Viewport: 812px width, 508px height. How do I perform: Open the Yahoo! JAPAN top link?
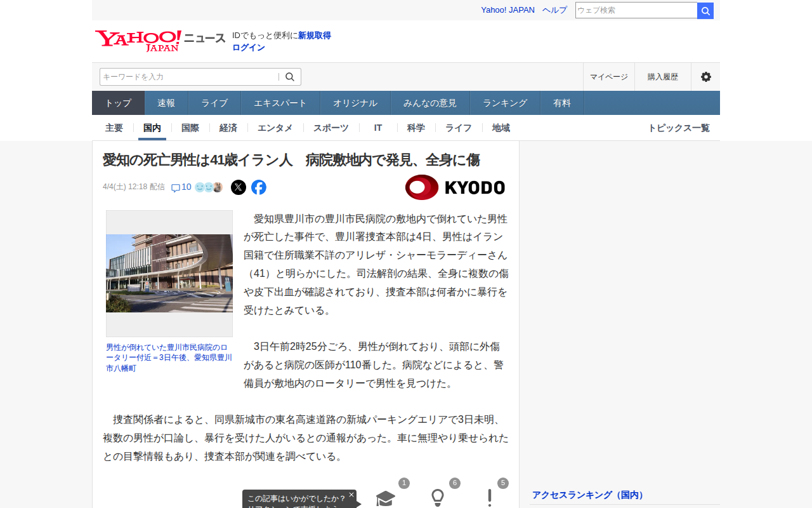pyautogui.click(x=507, y=10)
